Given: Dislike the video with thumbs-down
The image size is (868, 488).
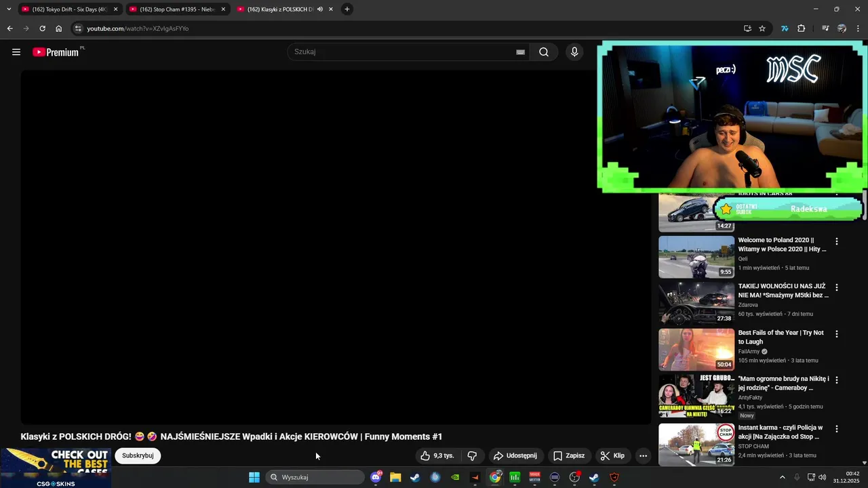Looking at the screenshot, I should point(473,455).
